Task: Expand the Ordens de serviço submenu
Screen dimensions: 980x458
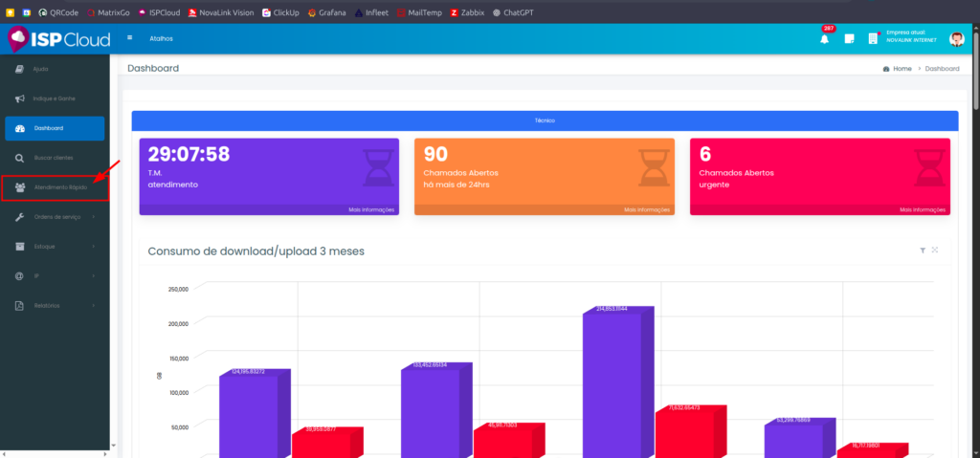Action: click(57, 217)
